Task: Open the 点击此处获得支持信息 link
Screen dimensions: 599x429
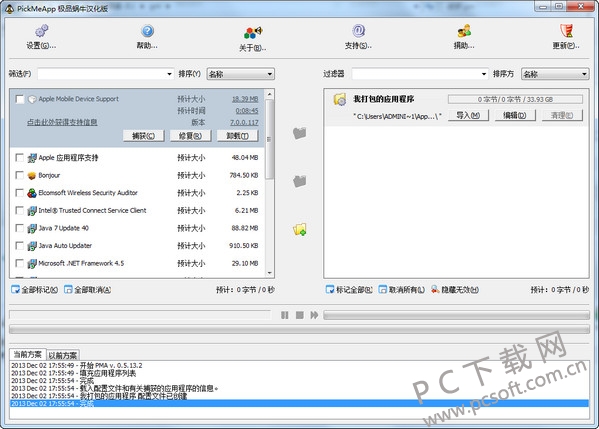Action: click(x=62, y=122)
